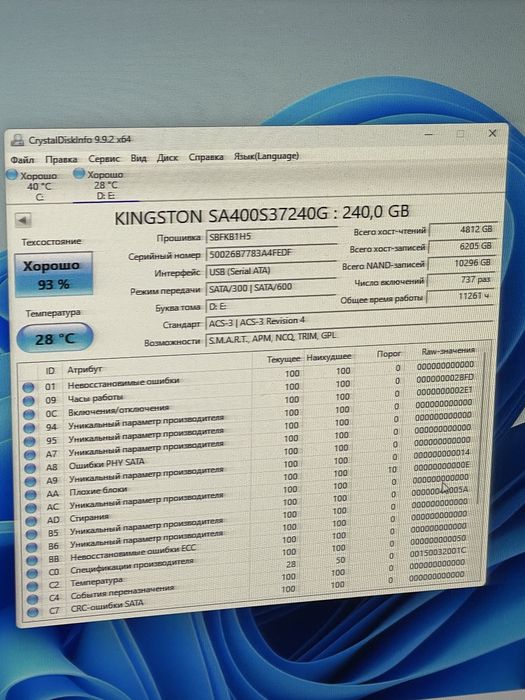Click status circle of attribute A8 Ошибки PHY SATA
This screenshot has width=525, height=700.
click(x=30, y=468)
